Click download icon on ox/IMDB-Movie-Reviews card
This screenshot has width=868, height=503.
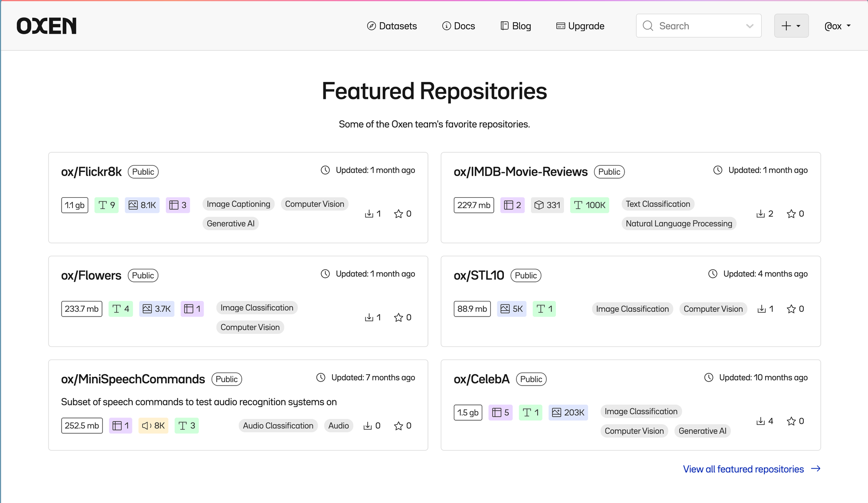760,214
